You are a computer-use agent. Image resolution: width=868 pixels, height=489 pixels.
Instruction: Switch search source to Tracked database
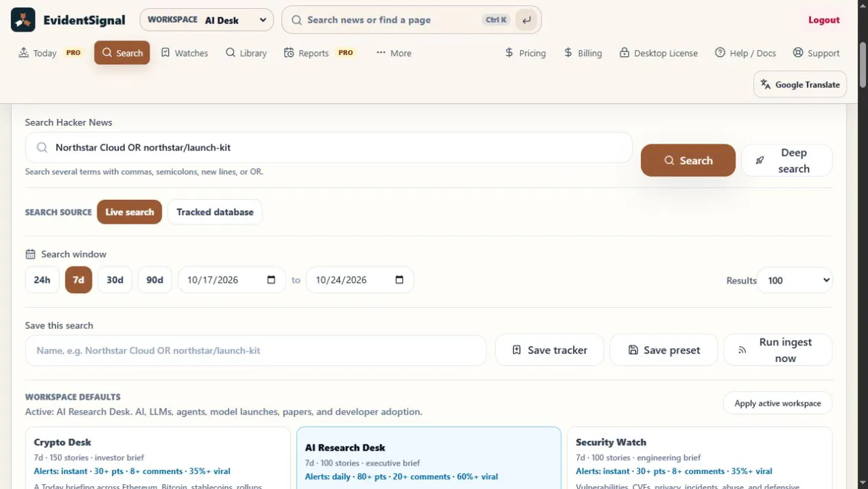coord(215,212)
